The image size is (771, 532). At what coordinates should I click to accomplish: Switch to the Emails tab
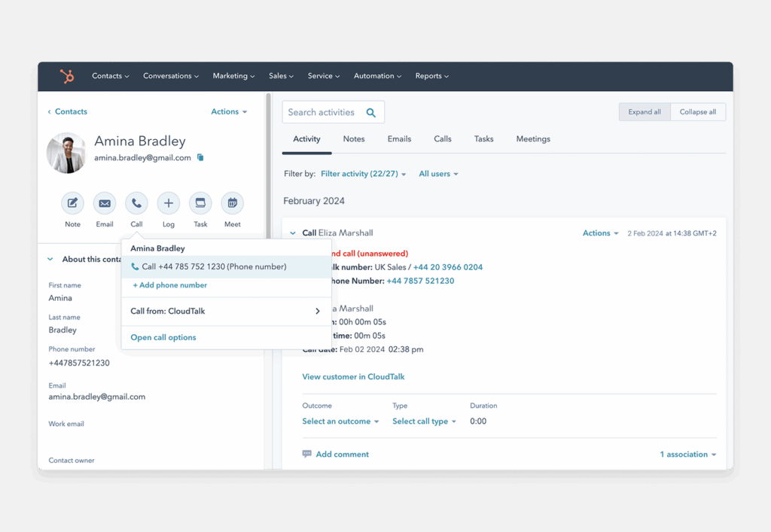(x=399, y=138)
